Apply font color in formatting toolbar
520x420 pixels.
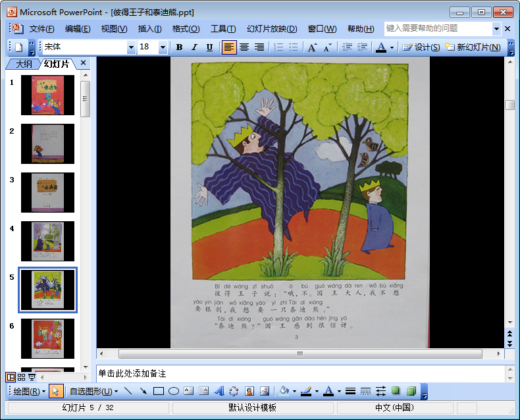coord(381,47)
